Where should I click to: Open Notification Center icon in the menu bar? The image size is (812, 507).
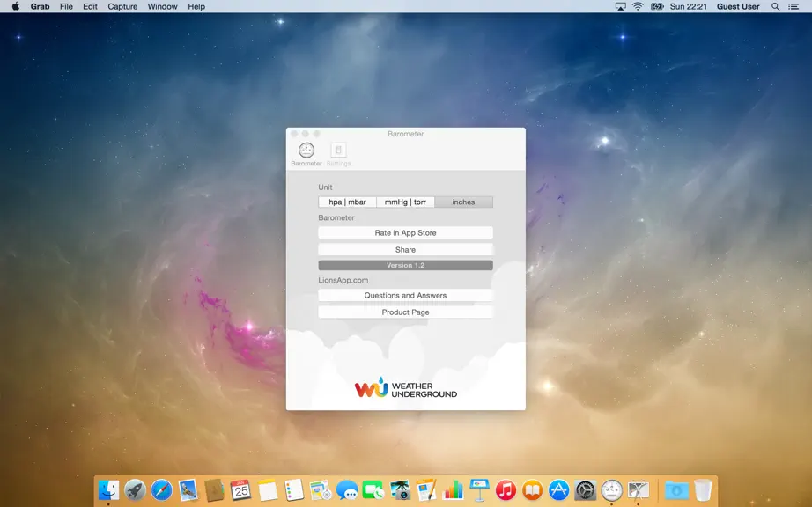pos(794,6)
